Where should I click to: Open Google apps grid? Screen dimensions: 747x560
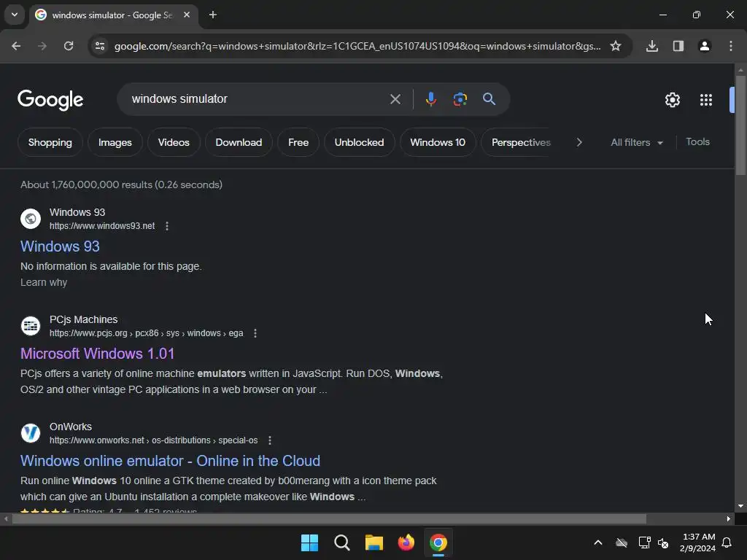[x=706, y=100]
